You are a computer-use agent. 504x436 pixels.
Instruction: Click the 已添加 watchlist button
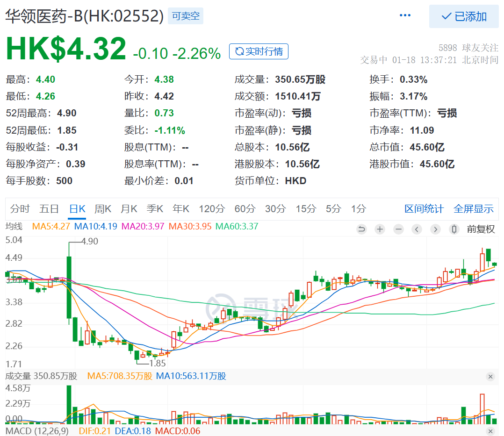coord(464,16)
